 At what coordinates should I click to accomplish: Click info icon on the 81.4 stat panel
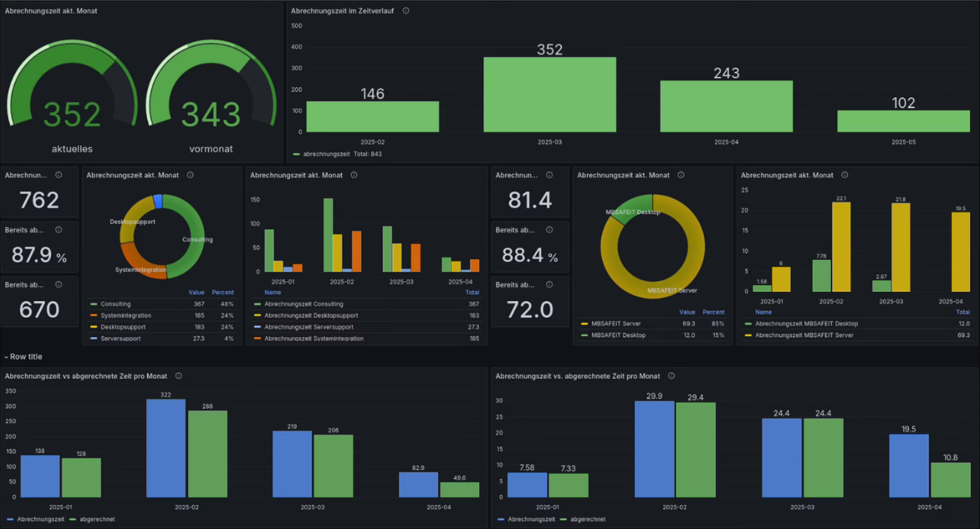tap(549, 175)
